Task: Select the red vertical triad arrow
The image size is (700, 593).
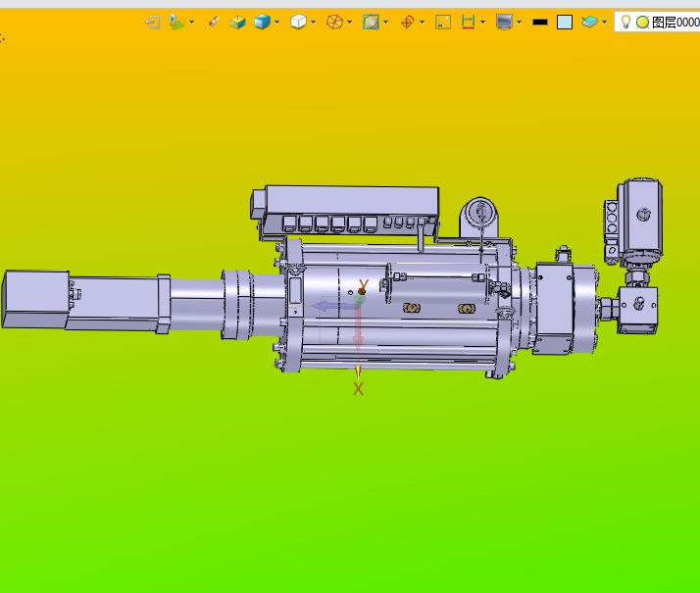Action: pos(358,328)
